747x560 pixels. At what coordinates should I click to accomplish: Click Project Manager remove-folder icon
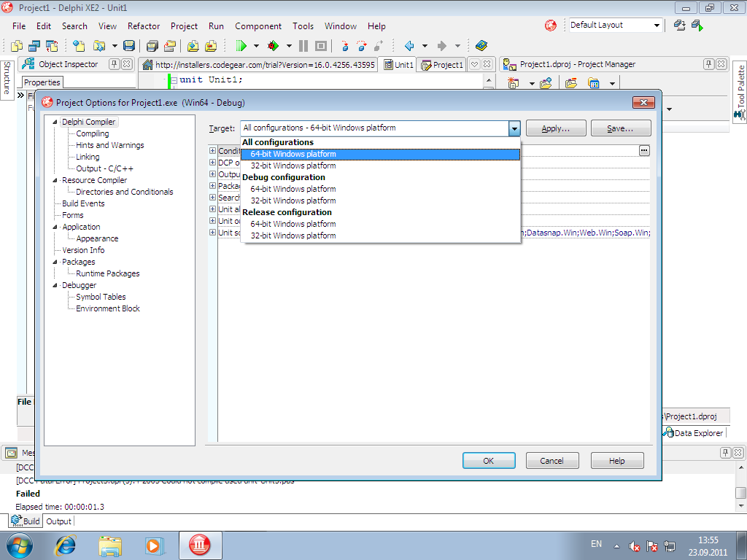(570, 83)
